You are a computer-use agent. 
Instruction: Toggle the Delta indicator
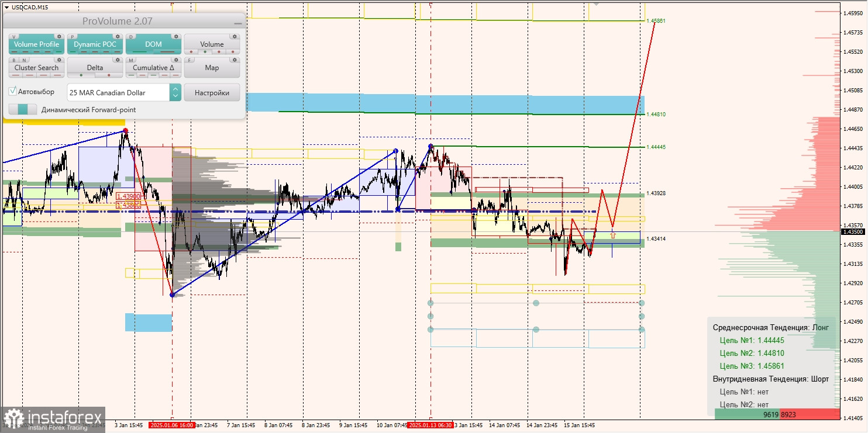(x=95, y=68)
